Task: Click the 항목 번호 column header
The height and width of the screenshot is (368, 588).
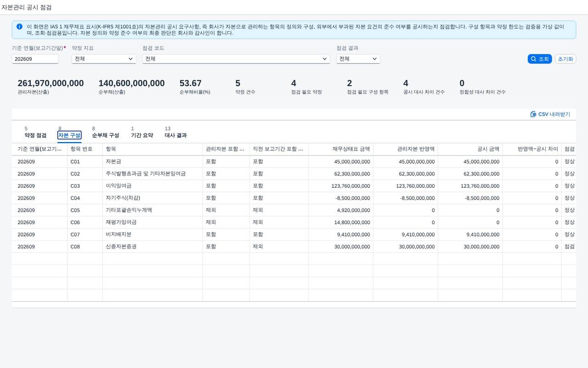Action: click(x=85, y=149)
